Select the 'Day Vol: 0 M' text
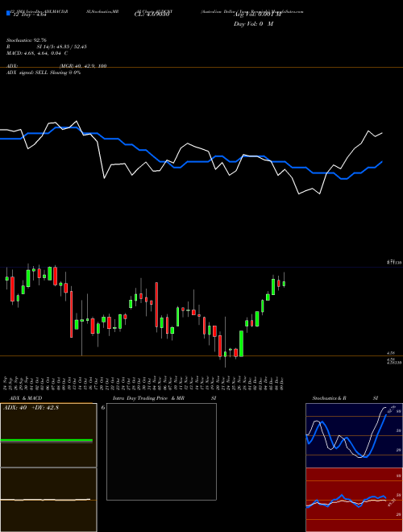This screenshot has height=532, width=403. 253,24
